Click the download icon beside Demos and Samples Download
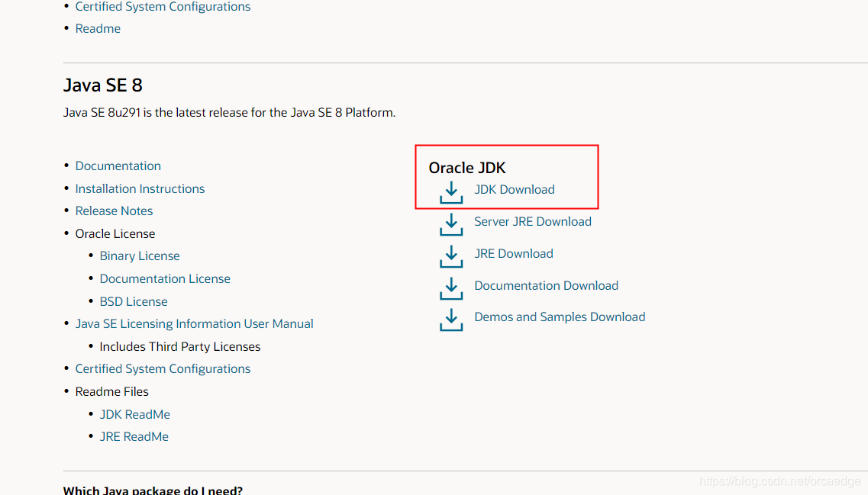The height and width of the screenshot is (495, 868). click(x=451, y=320)
